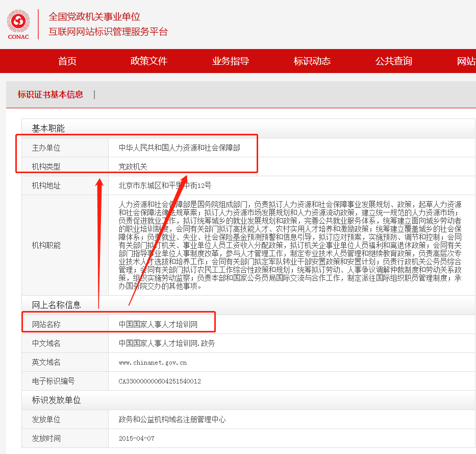Click the 机构地址 label
Image resolution: width=476 pixels, height=454 pixels.
coord(46,185)
